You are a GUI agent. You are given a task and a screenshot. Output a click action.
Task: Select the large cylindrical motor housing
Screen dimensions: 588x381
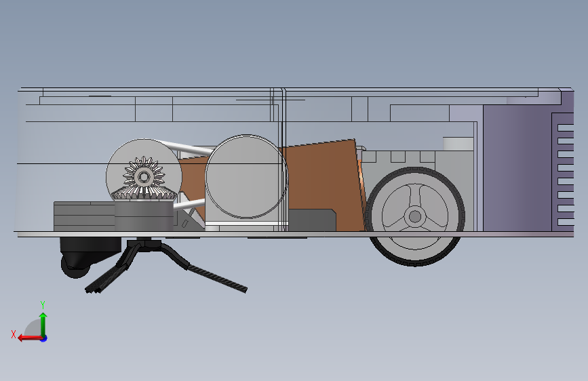click(x=246, y=177)
